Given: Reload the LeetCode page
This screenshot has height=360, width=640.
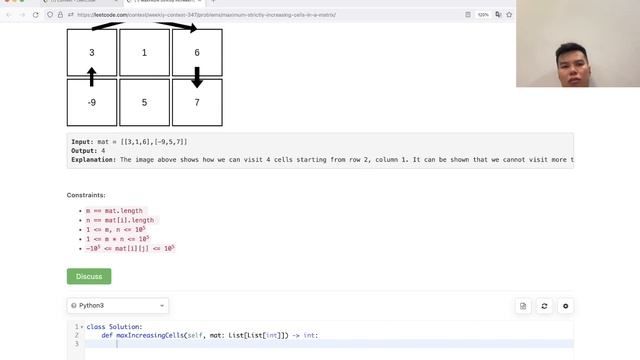Looking at the screenshot, I should [x=36, y=15].
